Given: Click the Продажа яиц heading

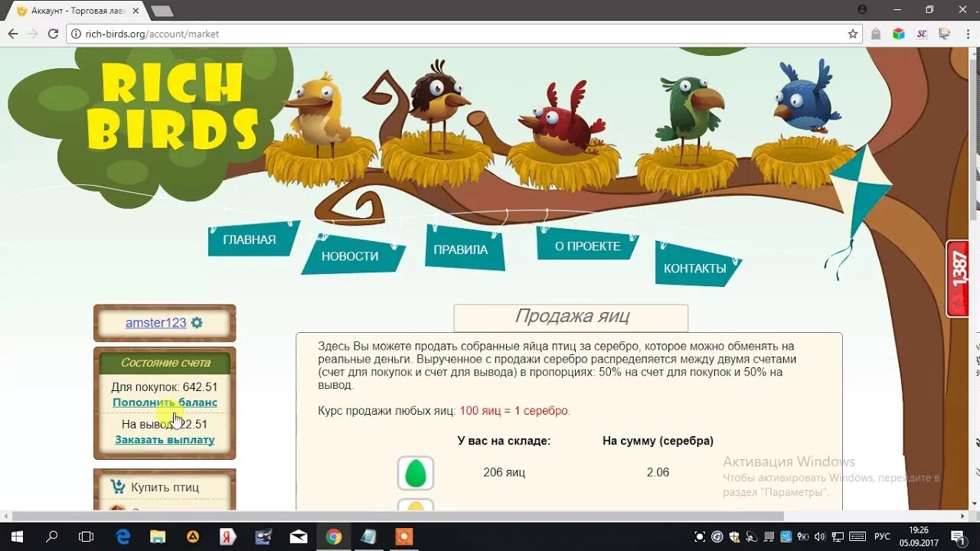Looking at the screenshot, I should [572, 316].
